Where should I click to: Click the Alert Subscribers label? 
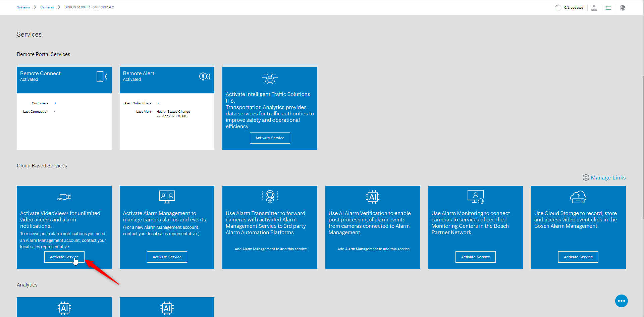(138, 103)
